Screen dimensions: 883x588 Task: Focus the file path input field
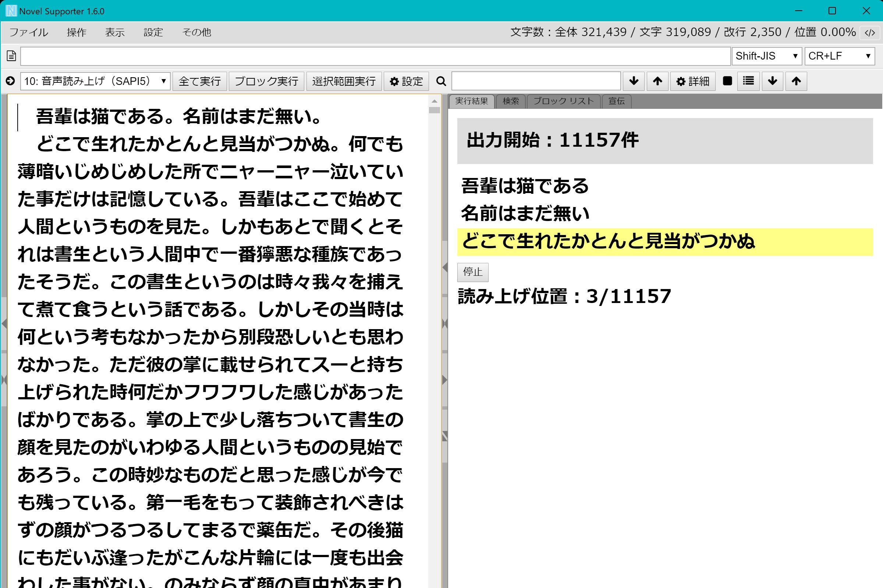pos(376,56)
